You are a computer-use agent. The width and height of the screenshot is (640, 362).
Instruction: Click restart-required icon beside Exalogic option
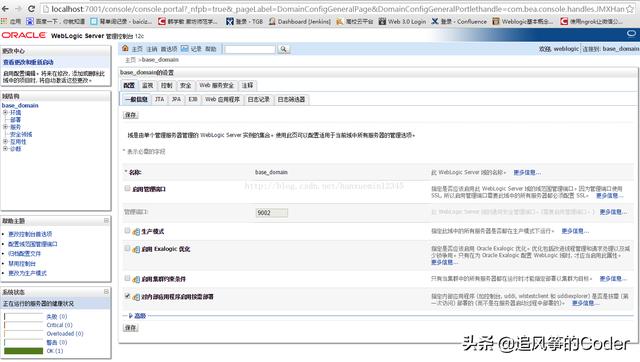(136, 249)
